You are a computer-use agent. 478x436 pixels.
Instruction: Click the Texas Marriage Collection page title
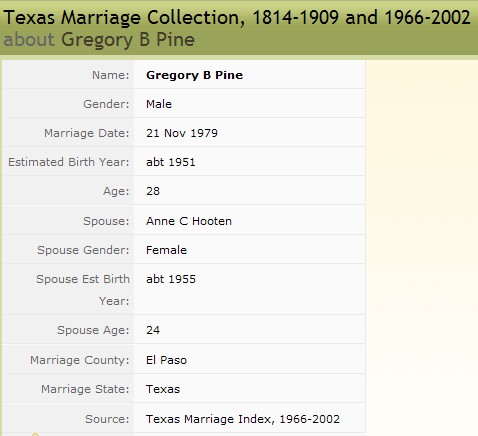(x=237, y=17)
